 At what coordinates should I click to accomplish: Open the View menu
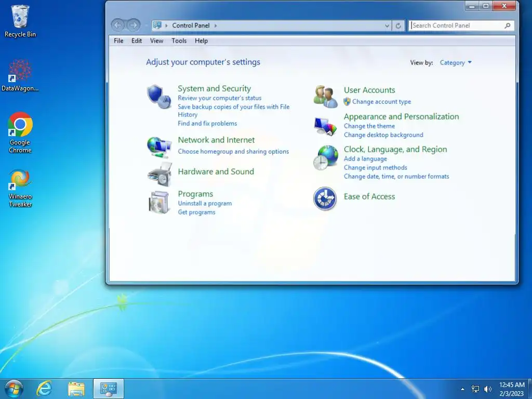156,41
